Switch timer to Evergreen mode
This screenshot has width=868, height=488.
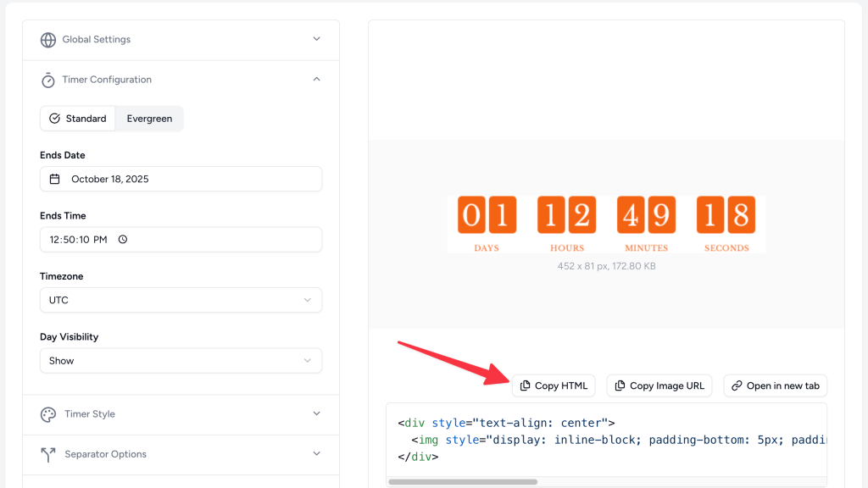point(149,119)
